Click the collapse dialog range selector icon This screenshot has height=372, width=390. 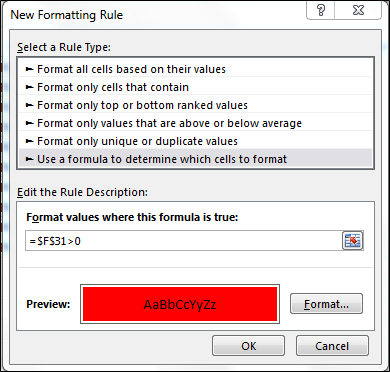click(x=352, y=240)
